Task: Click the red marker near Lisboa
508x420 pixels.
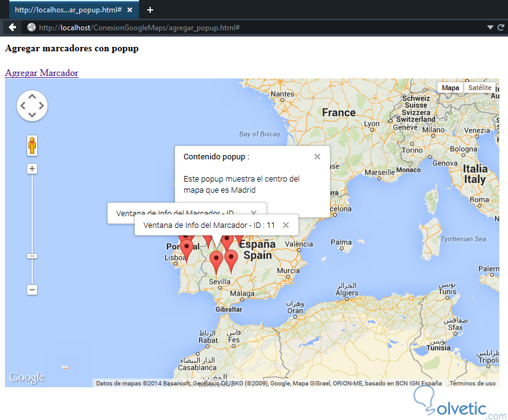Action: pos(187,251)
